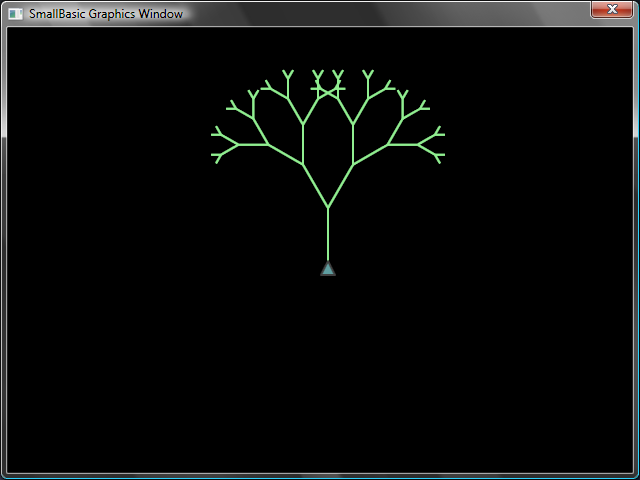The image size is (640, 480).
Task: Close the SmallBasic Graphics Window
Action: [611, 9]
